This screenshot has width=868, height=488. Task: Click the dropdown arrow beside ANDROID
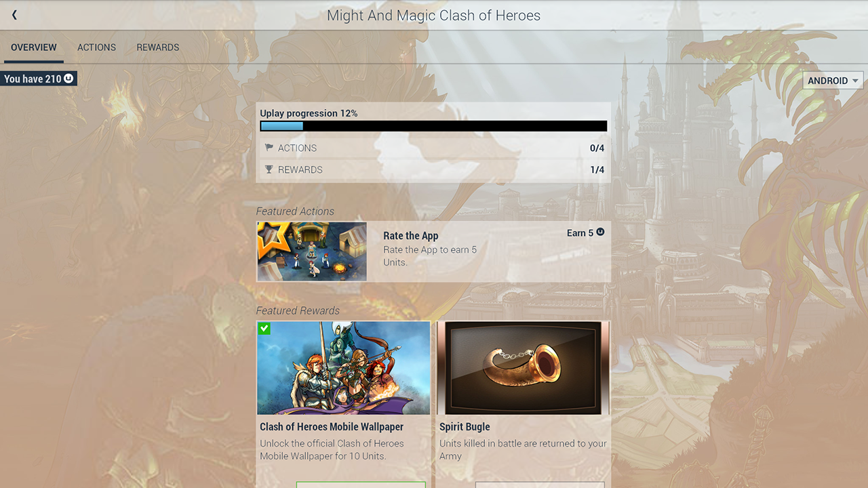tap(855, 81)
